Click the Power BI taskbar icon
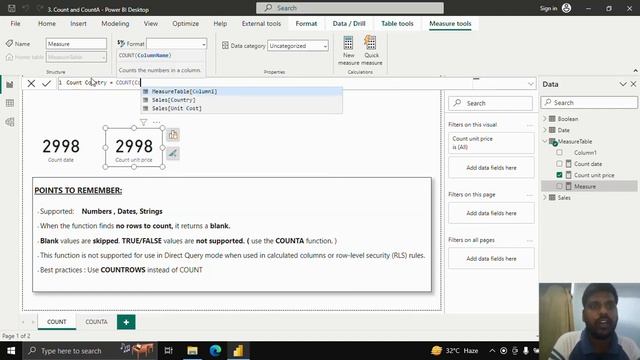 [x=238, y=351]
